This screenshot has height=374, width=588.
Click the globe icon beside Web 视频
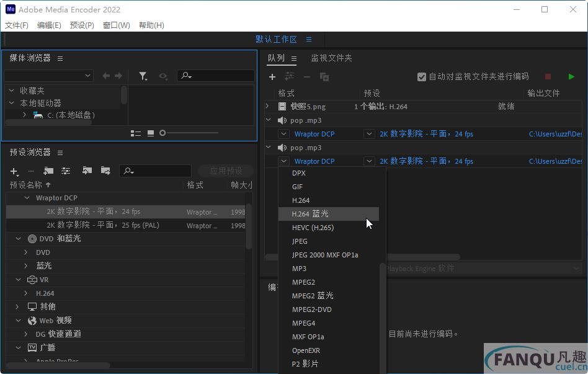pyautogui.click(x=32, y=321)
